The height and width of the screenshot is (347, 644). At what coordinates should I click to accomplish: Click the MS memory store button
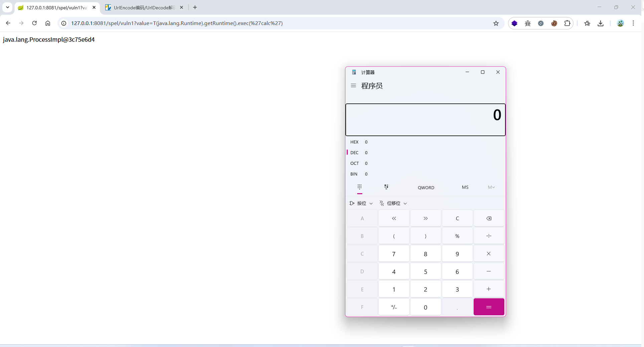[465, 187]
